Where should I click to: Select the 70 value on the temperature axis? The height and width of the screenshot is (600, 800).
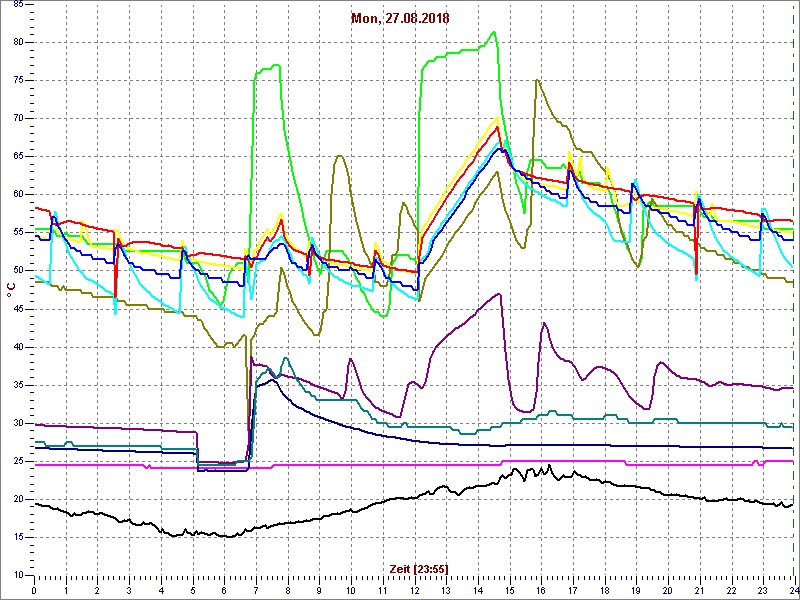[17, 119]
